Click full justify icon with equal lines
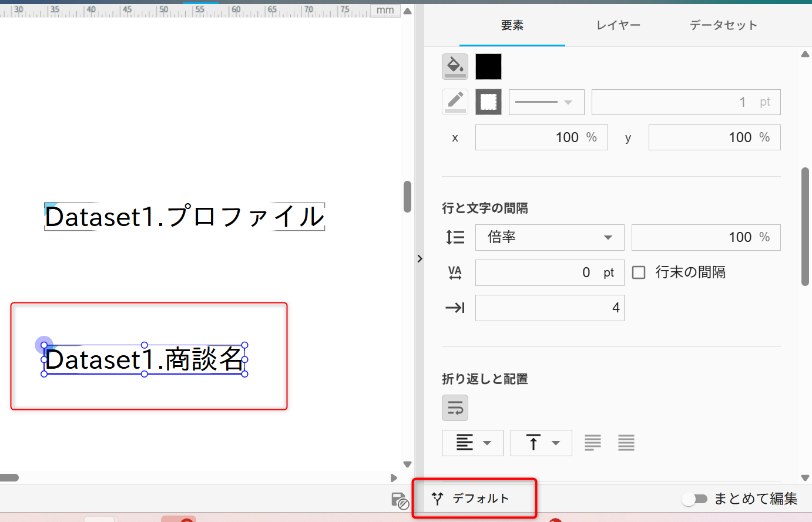Image resolution: width=812 pixels, height=522 pixels. (x=626, y=443)
